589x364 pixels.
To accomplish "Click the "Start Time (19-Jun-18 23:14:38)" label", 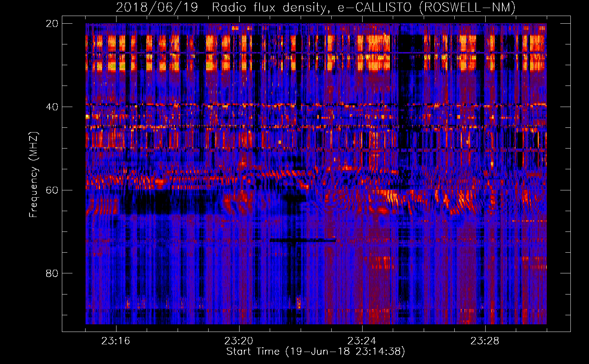I will coord(316,352).
